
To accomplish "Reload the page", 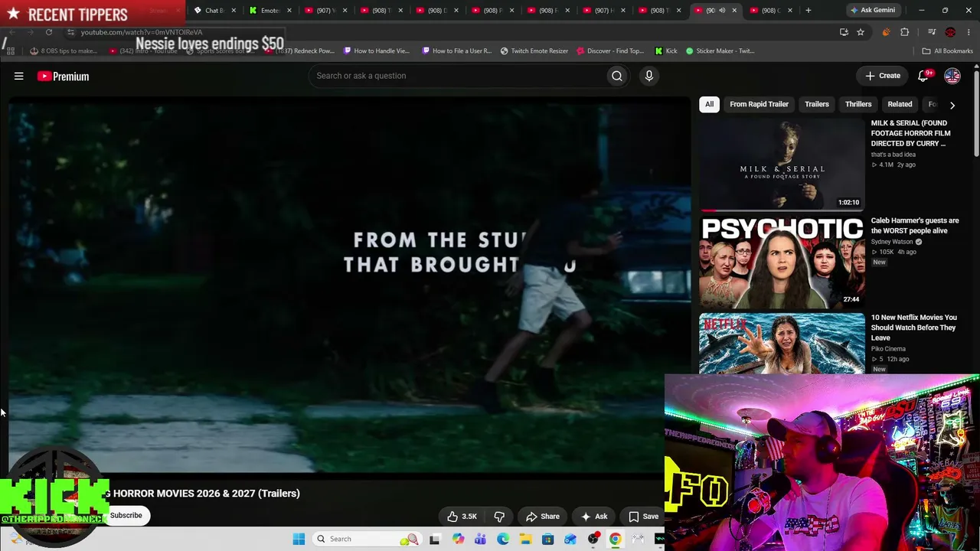I will click(x=49, y=32).
